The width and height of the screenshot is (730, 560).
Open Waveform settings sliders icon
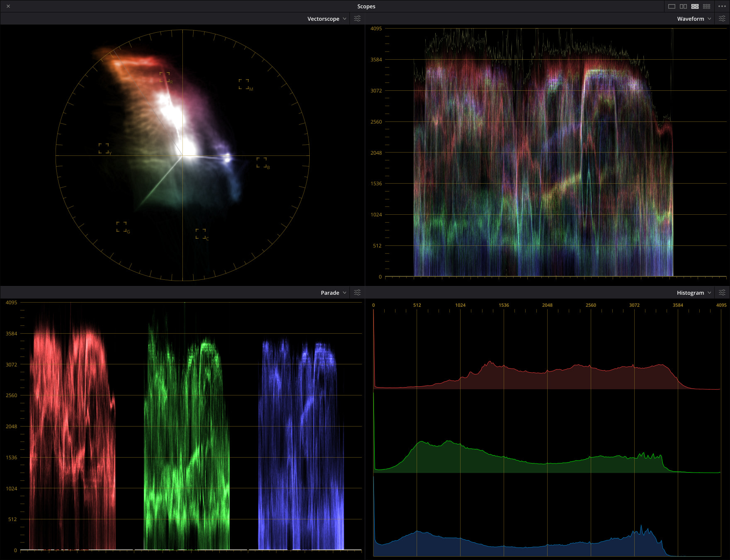point(722,19)
